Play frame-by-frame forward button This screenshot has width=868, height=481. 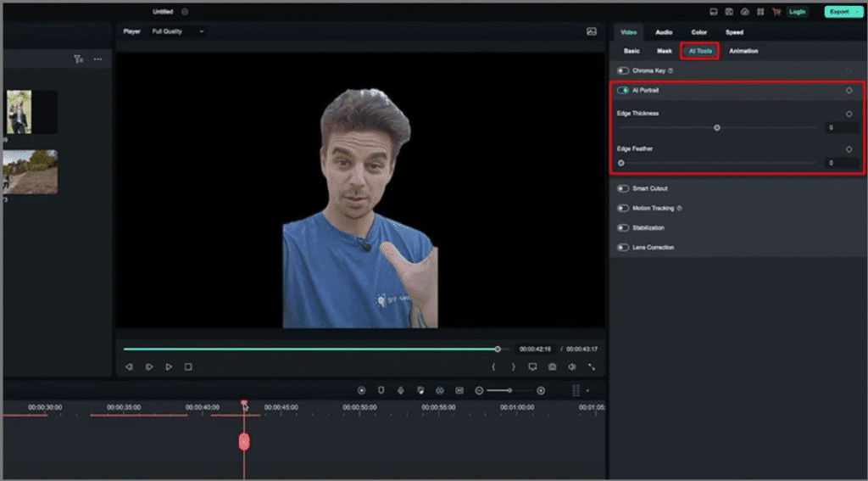pos(149,366)
